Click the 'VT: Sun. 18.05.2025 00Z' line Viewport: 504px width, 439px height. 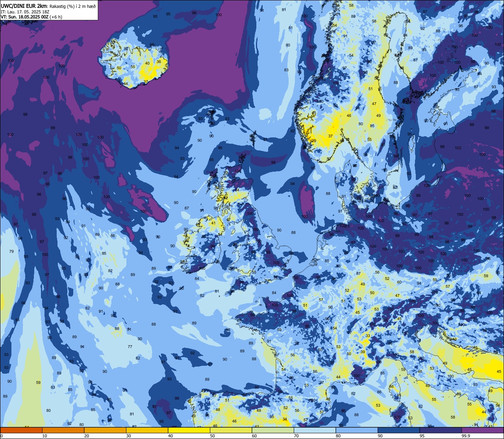[24, 17]
